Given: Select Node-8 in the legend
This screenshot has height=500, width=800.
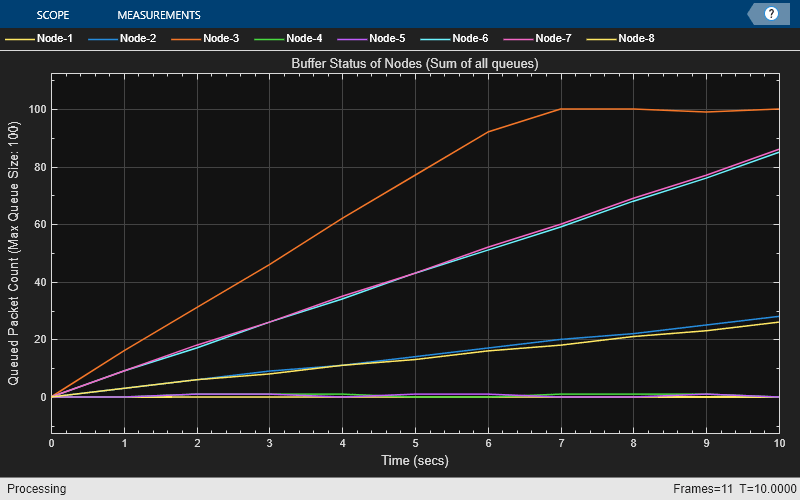Looking at the screenshot, I should [x=636, y=39].
